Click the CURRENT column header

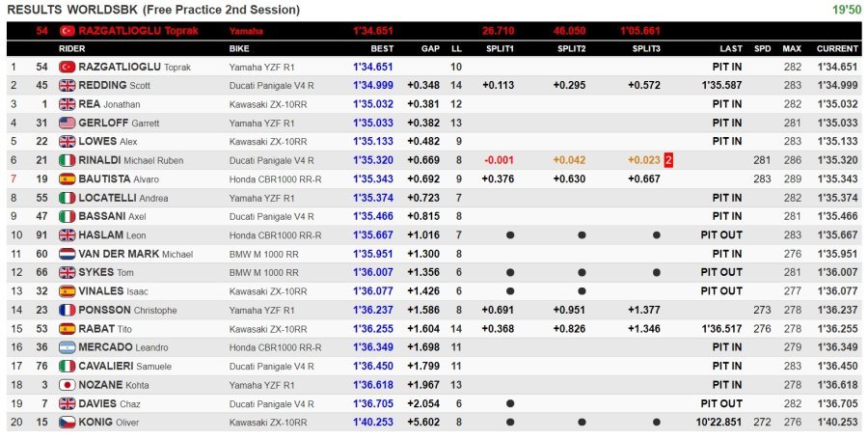click(x=837, y=48)
